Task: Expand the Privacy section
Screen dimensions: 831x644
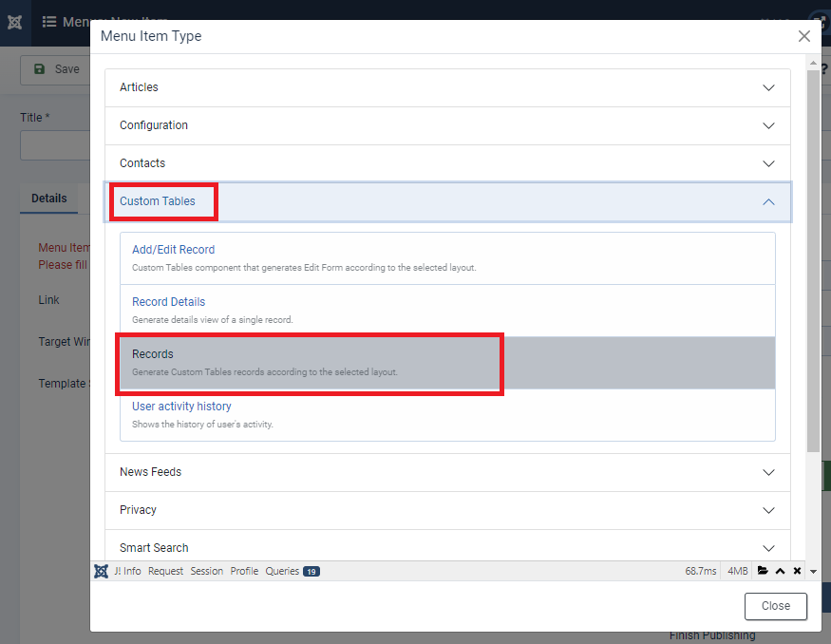Action: 447,510
